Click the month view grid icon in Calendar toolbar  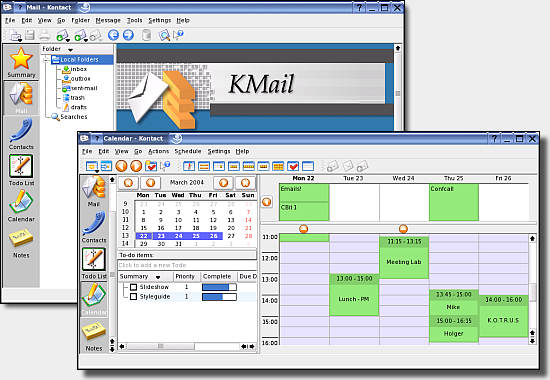pyautogui.click(x=278, y=166)
